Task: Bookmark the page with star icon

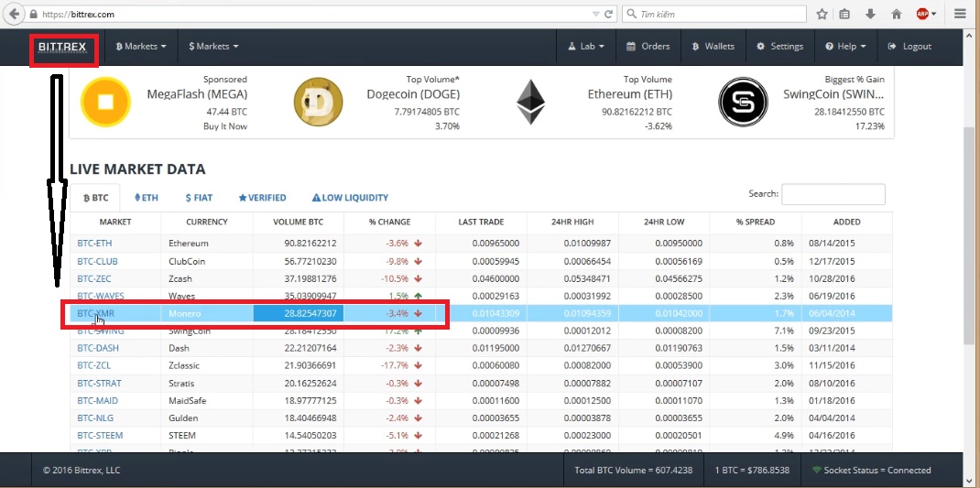Action: coord(822,14)
